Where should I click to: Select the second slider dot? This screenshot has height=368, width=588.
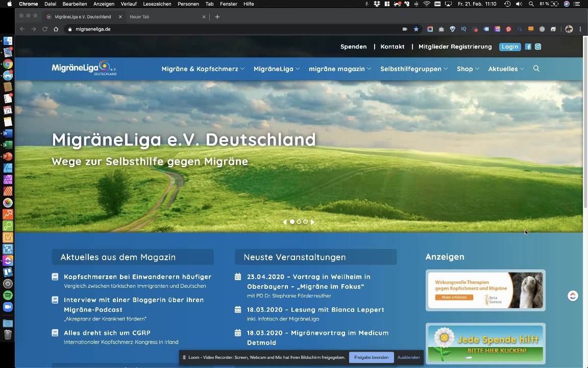click(299, 221)
